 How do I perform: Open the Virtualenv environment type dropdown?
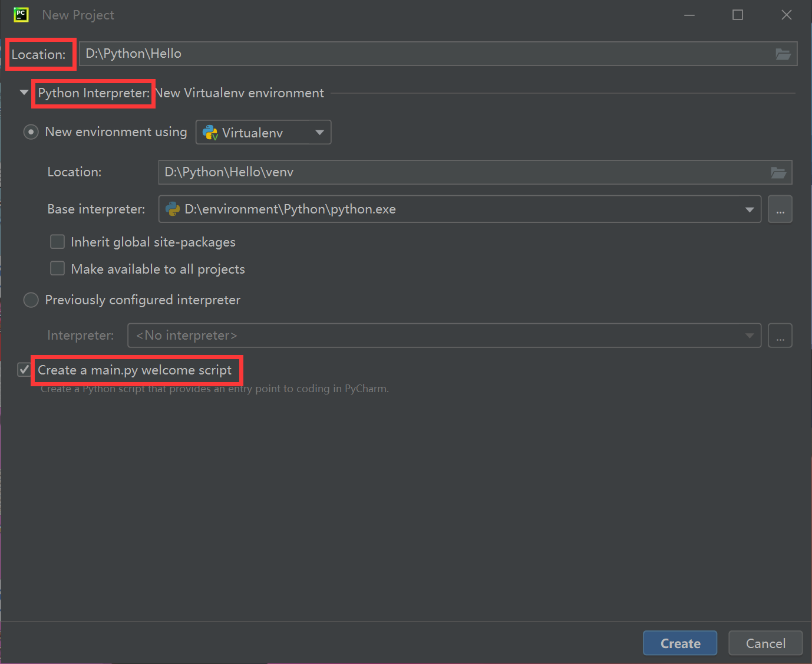point(263,132)
